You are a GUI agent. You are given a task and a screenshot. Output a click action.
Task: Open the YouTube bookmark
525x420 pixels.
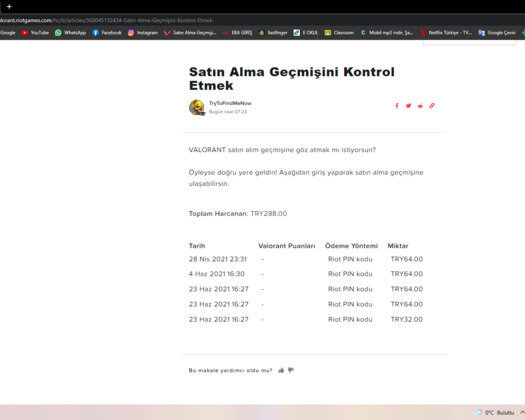tap(35, 32)
